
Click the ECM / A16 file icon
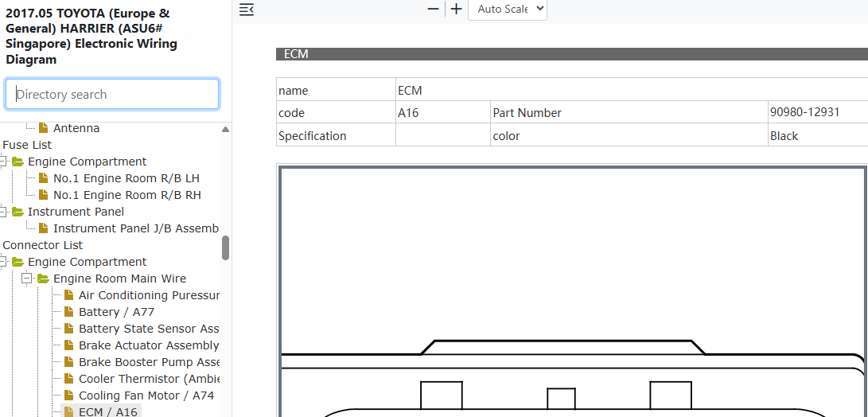click(68, 412)
